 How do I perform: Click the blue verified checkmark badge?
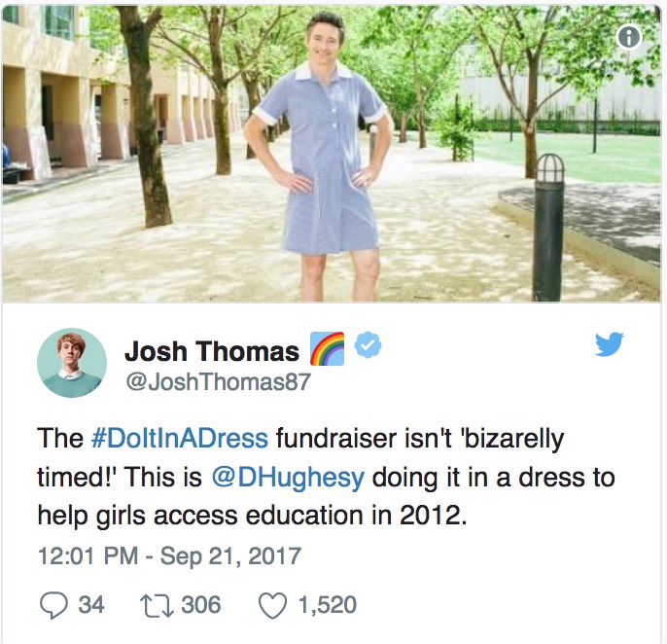[368, 344]
